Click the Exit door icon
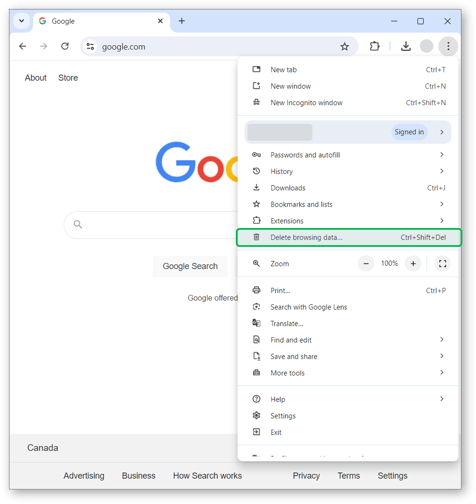 [x=256, y=432]
